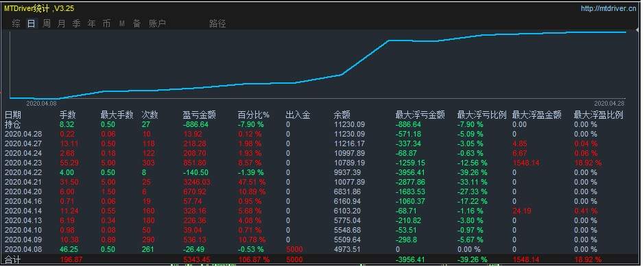
Task: Switch to the 综 summary tab
Action: [16, 23]
